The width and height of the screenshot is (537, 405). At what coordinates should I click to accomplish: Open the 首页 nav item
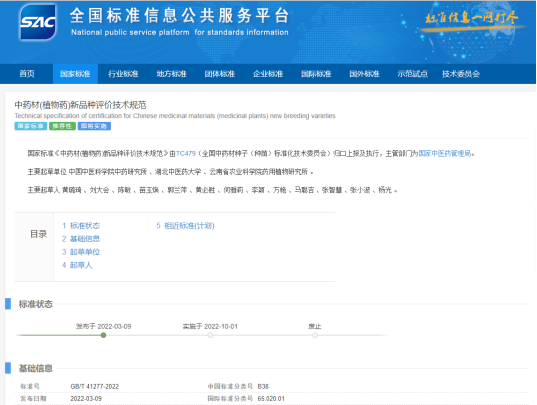27,74
